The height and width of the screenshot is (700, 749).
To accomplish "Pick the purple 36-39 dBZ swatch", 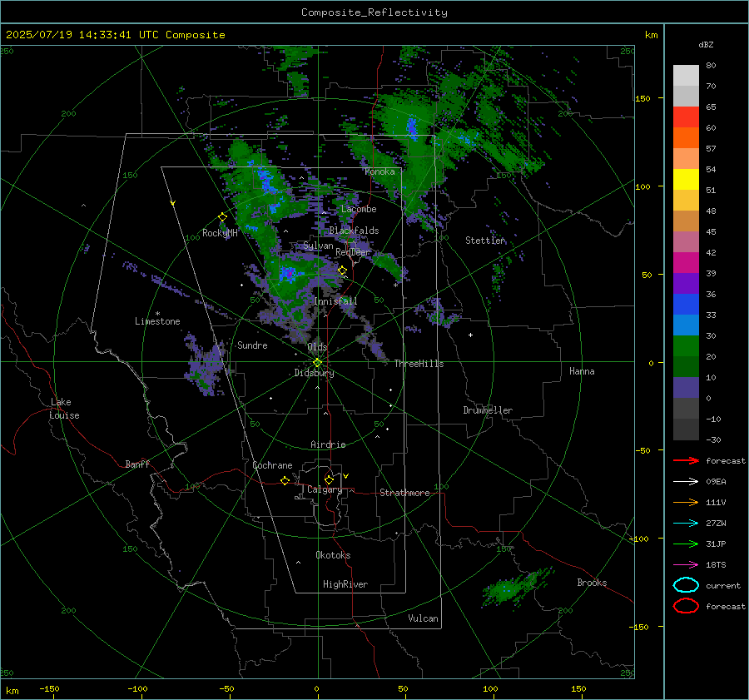I will (x=686, y=283).
